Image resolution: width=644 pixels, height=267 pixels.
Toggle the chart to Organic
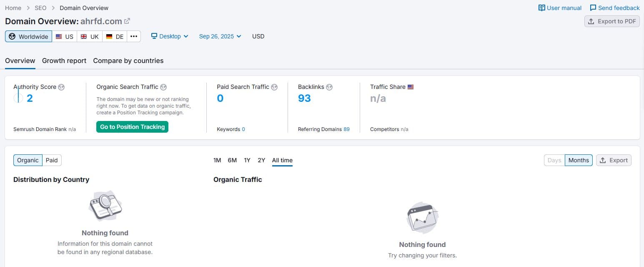coord(28,160)
